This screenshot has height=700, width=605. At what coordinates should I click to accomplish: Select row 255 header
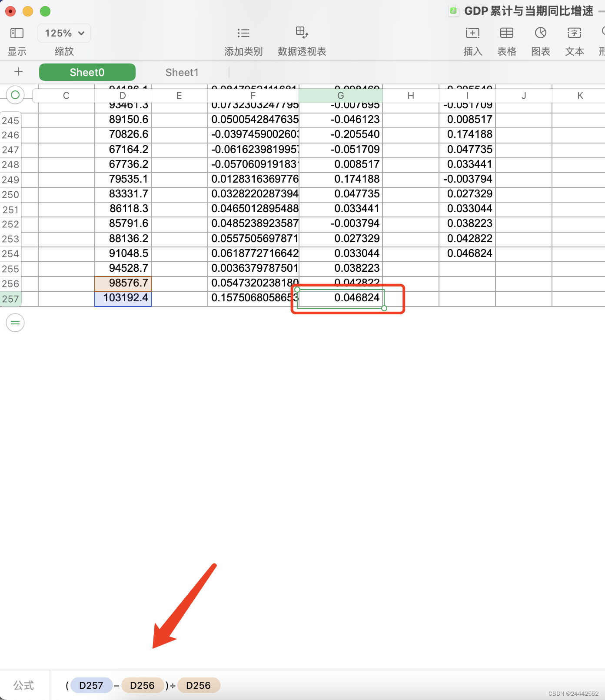[10, 269]
